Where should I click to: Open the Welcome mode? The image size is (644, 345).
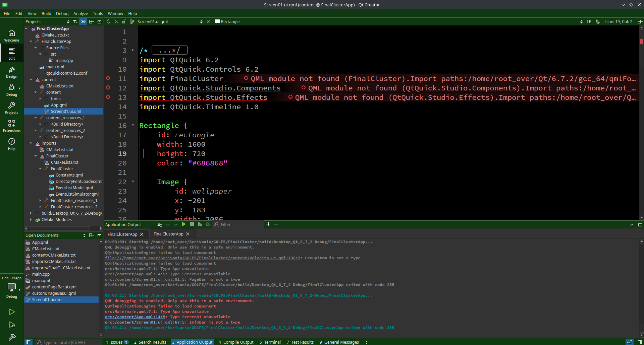12,36
